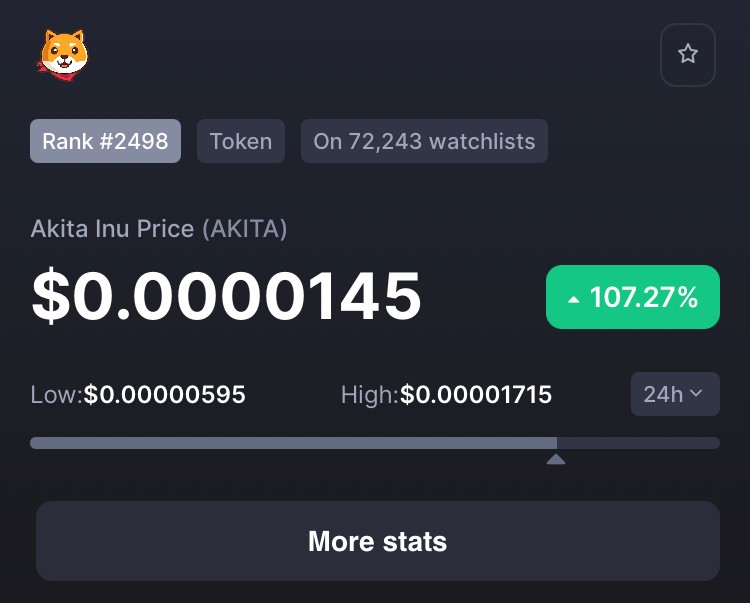Add AKITA to watchlist with star icon
Image resolution: width=750 pixels, height=603 pixels.
[x=688, y=55]
